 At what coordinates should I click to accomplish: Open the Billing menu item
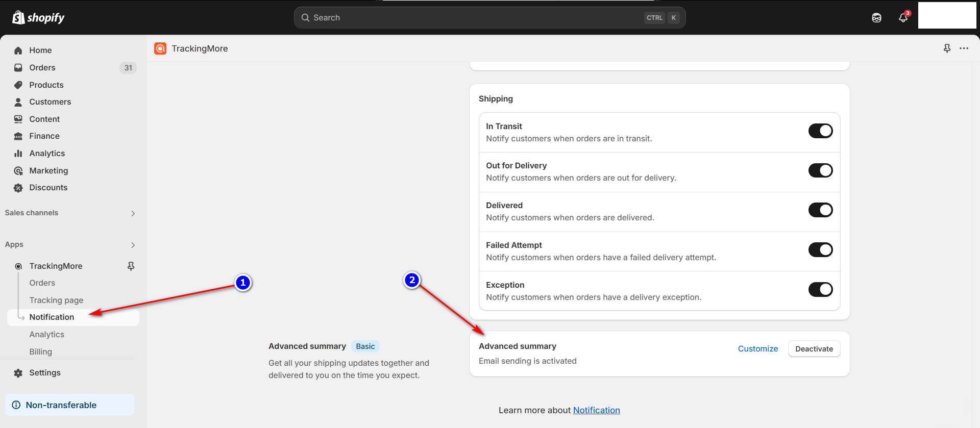coord(41,352)
